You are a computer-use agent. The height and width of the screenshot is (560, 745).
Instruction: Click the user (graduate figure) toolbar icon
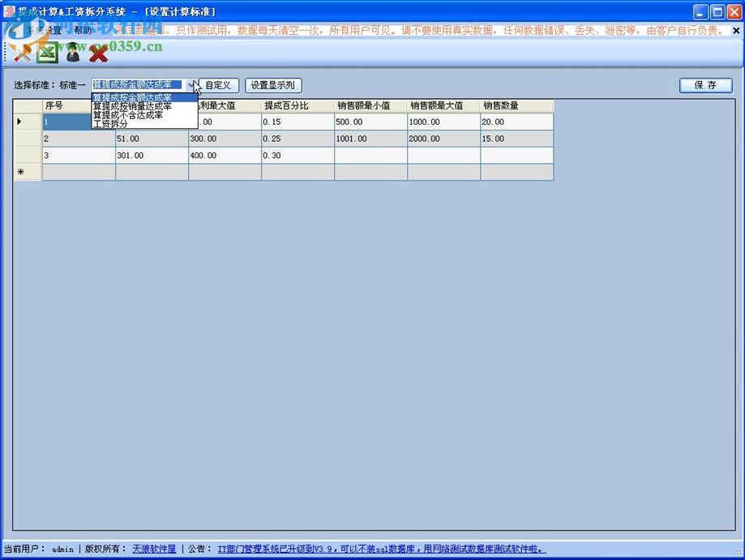(x=73, y=53)
